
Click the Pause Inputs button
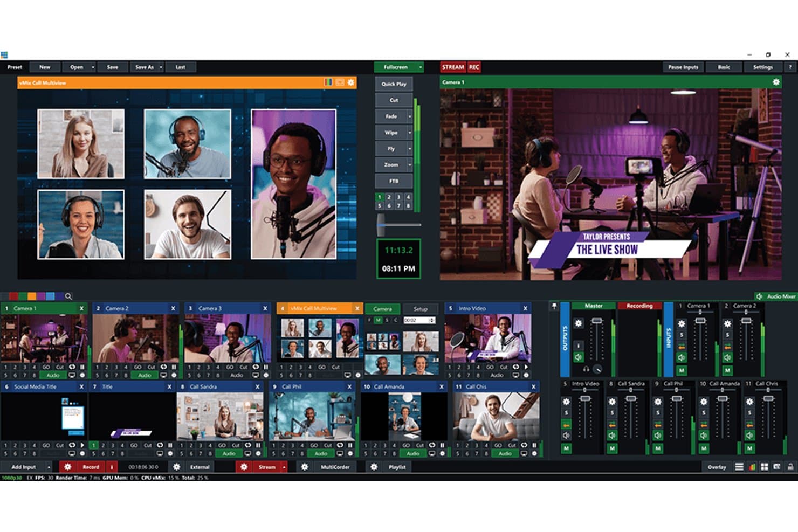[x=683, y=67]
